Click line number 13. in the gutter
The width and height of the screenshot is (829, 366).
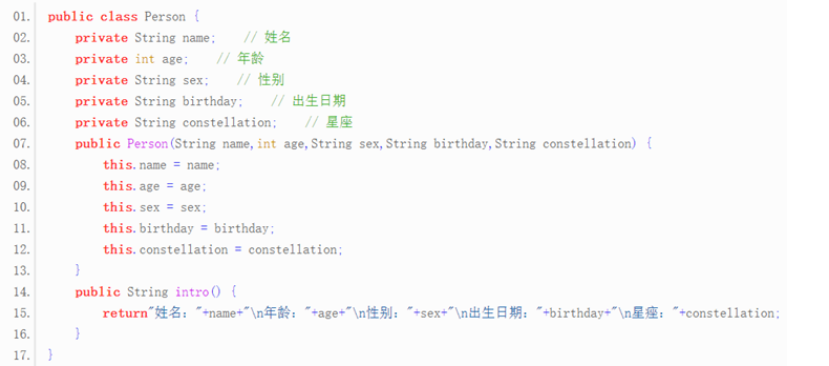point(22,271)
